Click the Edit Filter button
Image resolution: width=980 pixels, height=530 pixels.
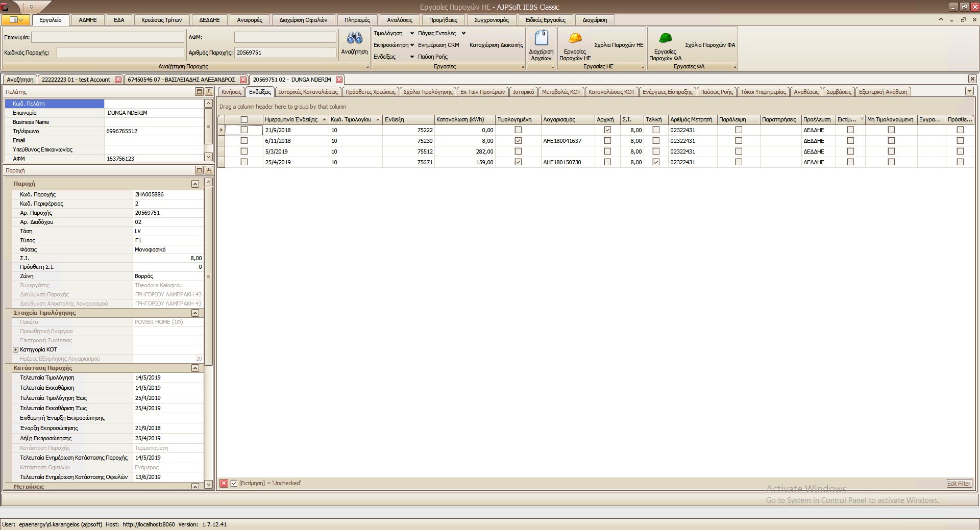[959, 484]
